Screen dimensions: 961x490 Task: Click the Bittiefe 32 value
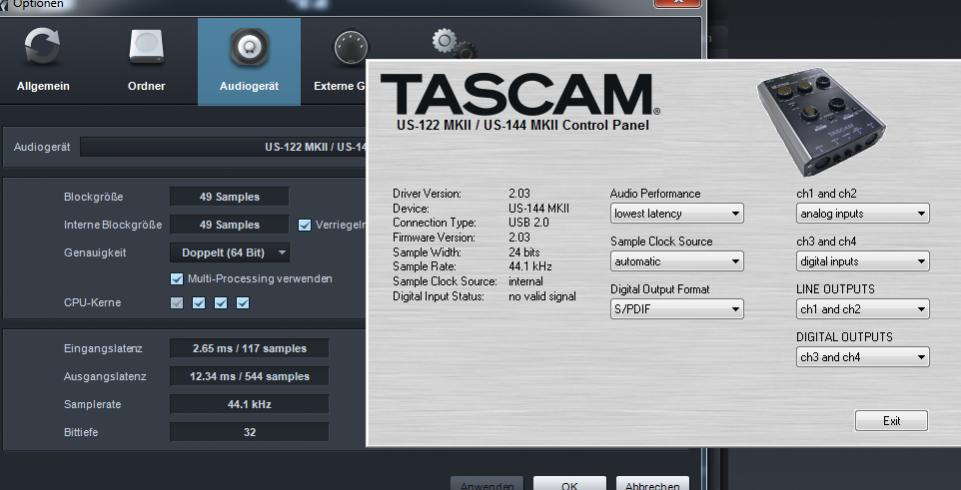249,432
